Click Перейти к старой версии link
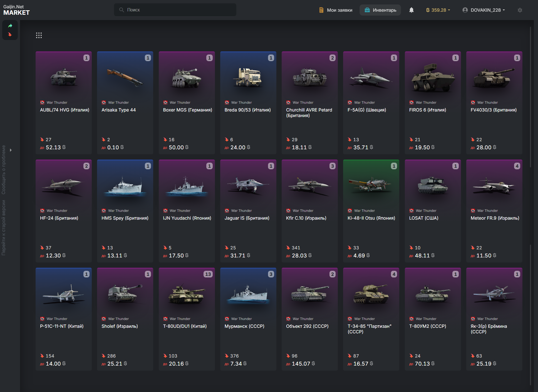 (4, 227)
